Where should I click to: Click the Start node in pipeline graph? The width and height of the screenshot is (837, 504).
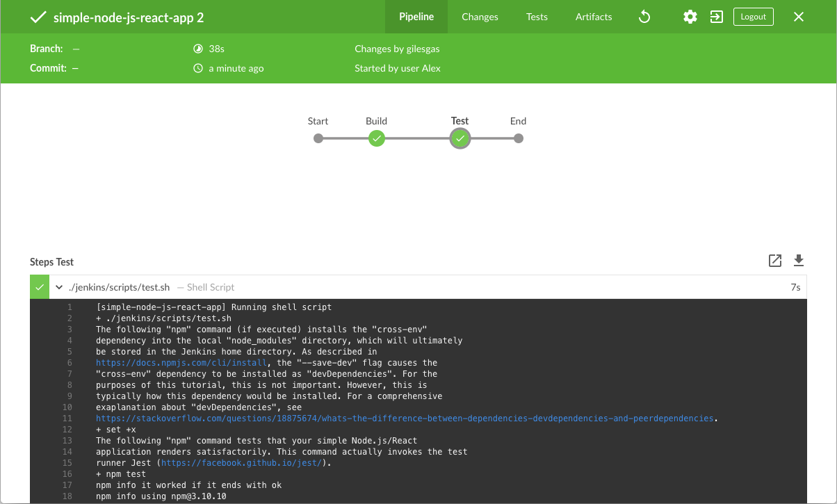(318, 138)
